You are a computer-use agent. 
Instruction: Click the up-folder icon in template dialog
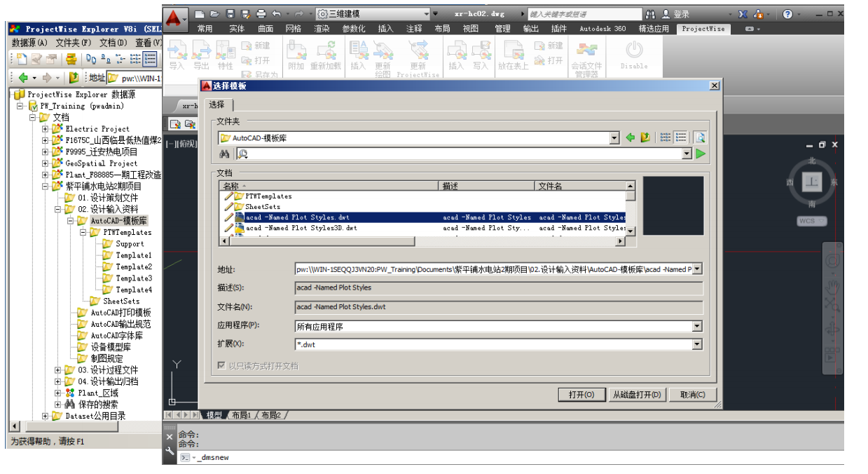click(x=645, y=138)
